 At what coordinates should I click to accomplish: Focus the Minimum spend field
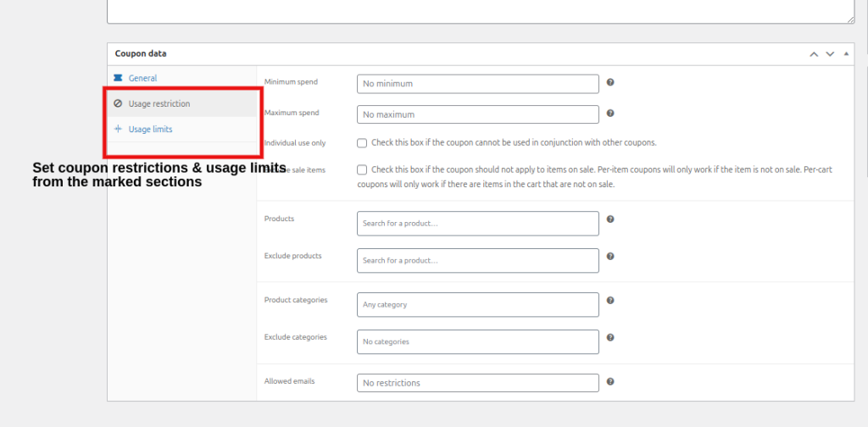click(478, 84)
